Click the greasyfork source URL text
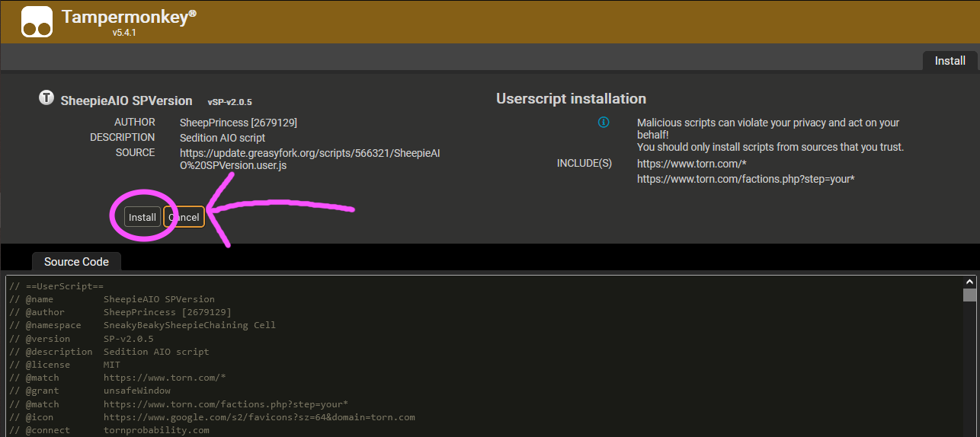The image size is (980, 437). (x=310, y=158)
